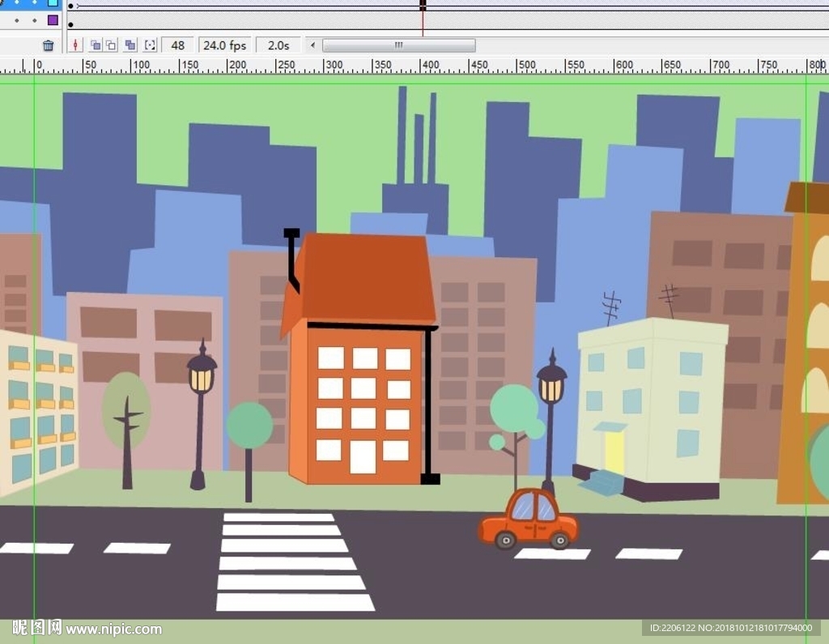The width and height of the screenshot is (829, 644).
Task: Click the cyan layer outline color swatch
Action: 53,2
